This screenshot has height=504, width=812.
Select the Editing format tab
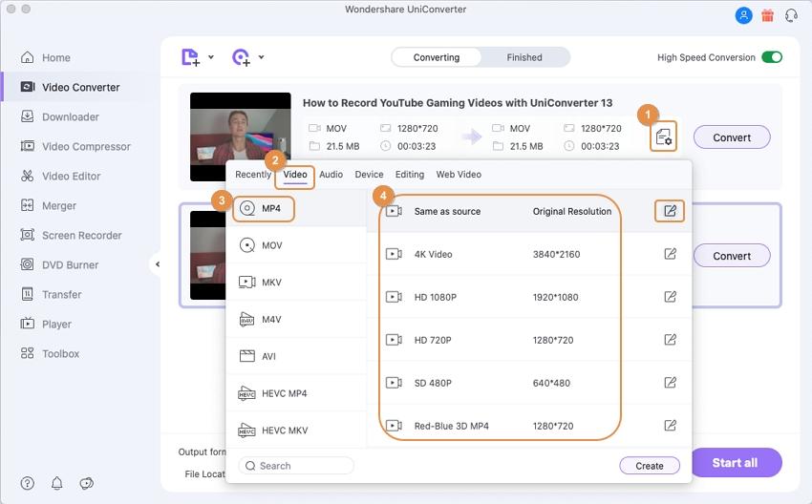410,175
